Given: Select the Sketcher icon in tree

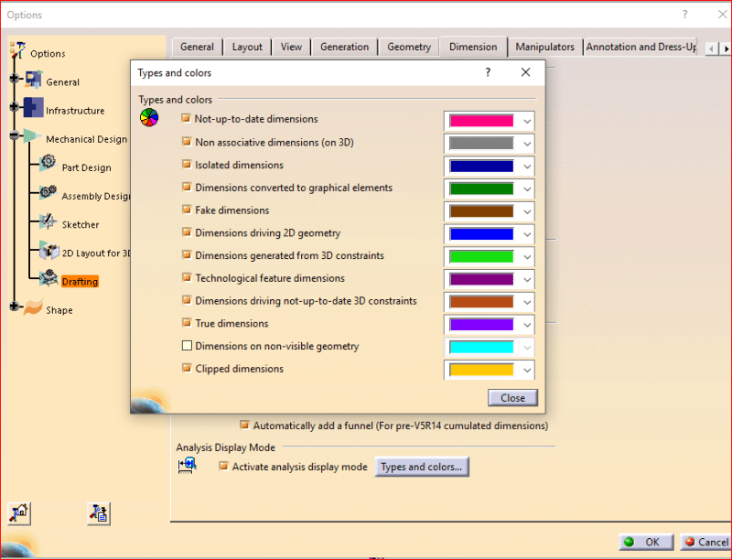Looking at the screenshot, I should tap(48, 222).
